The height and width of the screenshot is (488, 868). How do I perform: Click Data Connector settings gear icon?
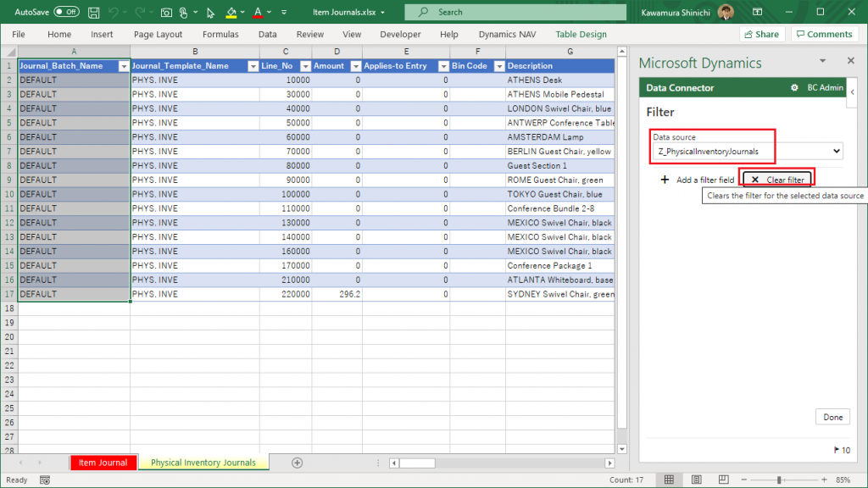(x=794, y=87)
